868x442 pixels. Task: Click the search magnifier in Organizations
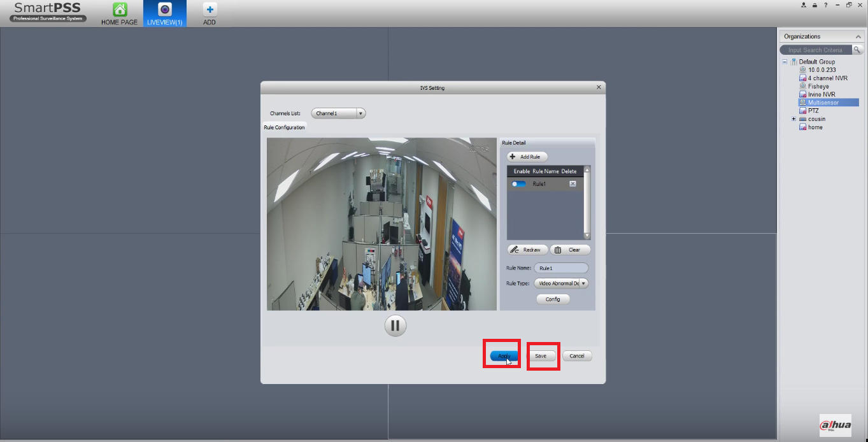858,50
